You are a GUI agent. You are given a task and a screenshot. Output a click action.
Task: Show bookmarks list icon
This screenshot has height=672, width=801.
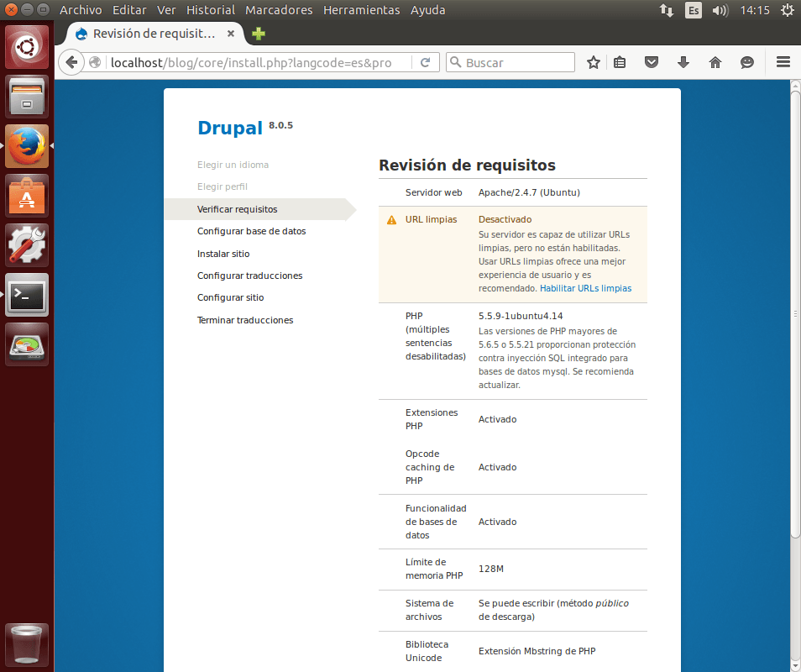[x=620, y=62]
